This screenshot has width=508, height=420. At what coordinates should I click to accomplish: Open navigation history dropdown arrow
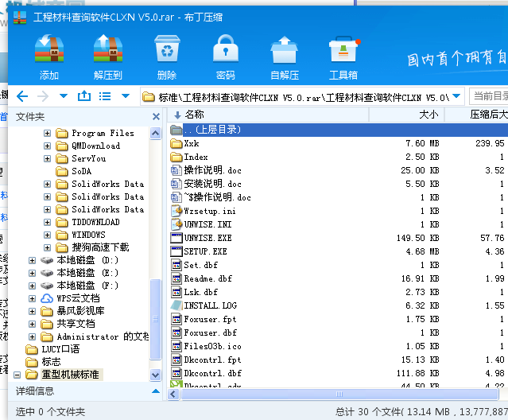(64, 96)
